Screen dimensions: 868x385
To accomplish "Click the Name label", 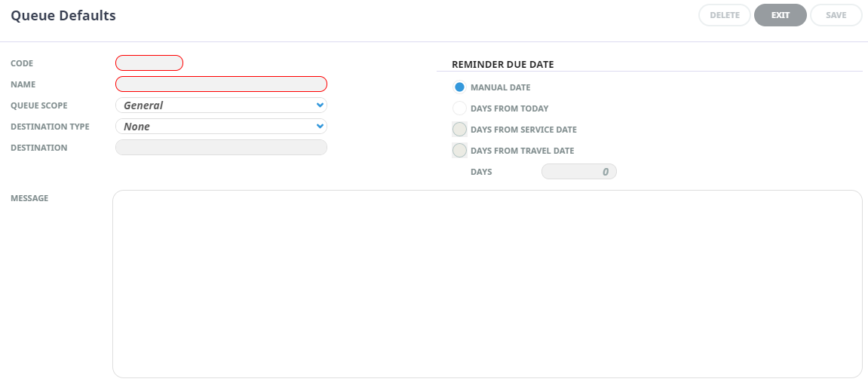I will [x=23, y=84].
